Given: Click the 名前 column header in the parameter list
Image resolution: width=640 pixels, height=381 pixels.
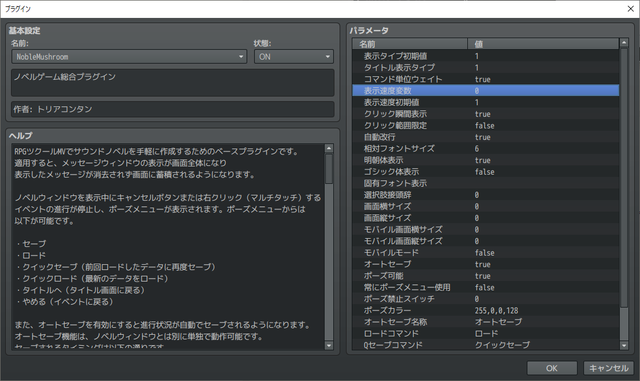Looking at the screenshot, I should pyautogui.click(x=410, y=44).
